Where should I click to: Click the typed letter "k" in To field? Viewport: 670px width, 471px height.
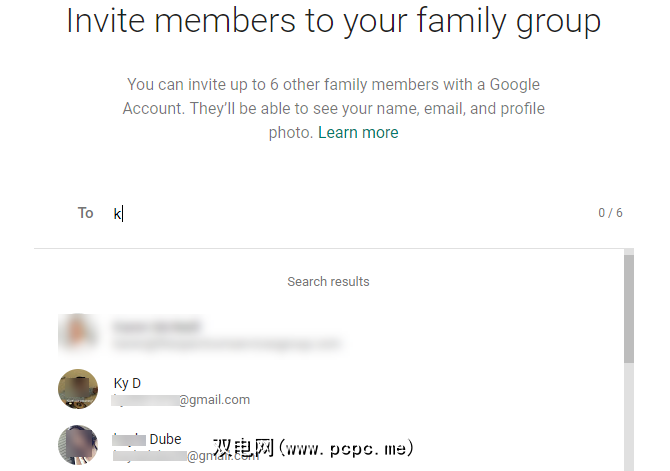point(117,213)
